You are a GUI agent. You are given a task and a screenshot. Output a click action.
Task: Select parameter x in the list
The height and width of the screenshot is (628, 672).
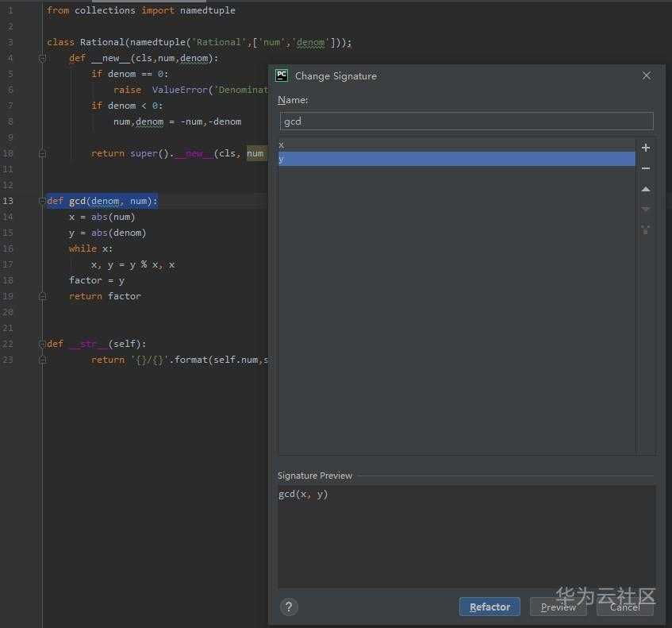coord(456,144)
